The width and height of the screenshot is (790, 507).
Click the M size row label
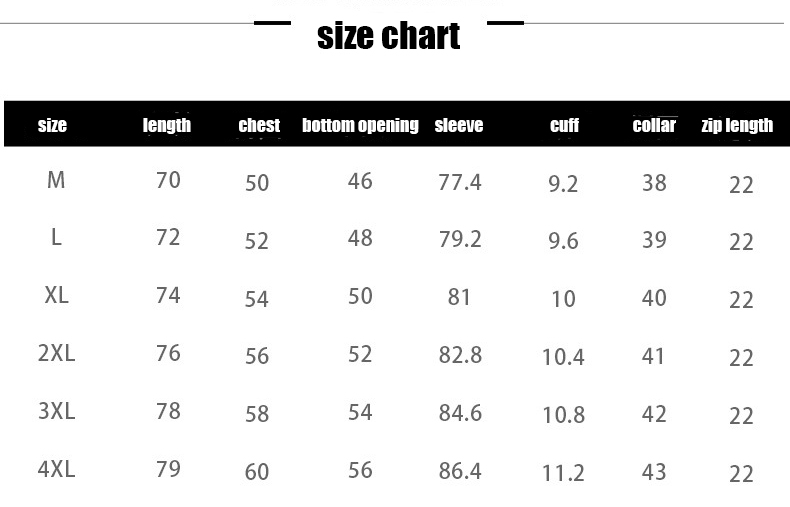coord(56,180)
